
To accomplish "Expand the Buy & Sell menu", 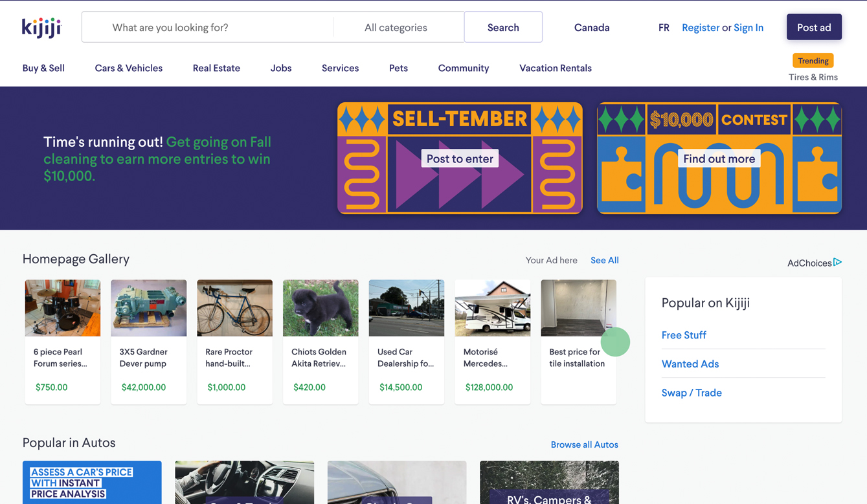I will pos(43,68).
